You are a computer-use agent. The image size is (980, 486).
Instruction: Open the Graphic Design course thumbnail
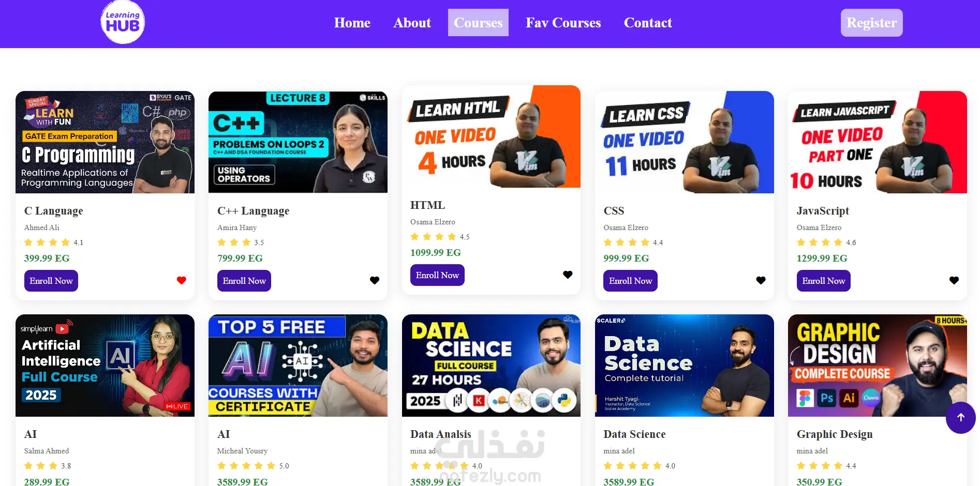coord(877,366)
